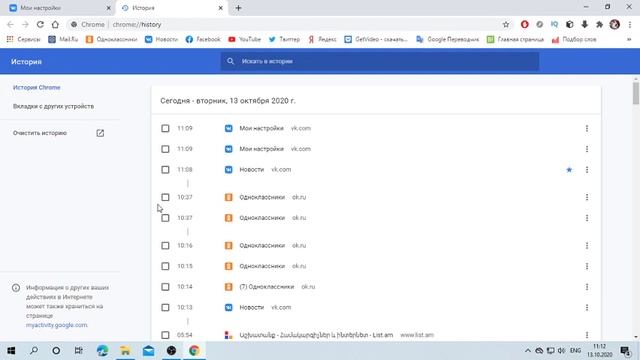Open the Сервисы apps shortcut
This screenshot has height=360, width=640.
pos(23,39)
